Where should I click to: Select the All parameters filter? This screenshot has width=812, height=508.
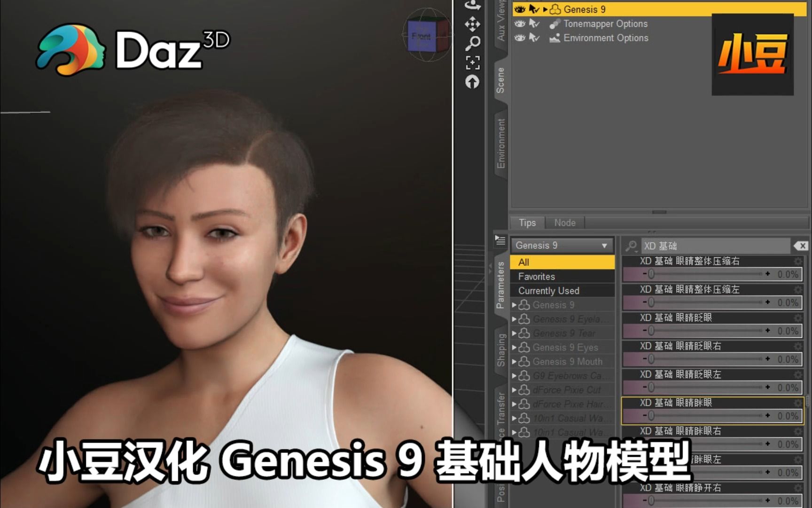[x=562, y=262]
